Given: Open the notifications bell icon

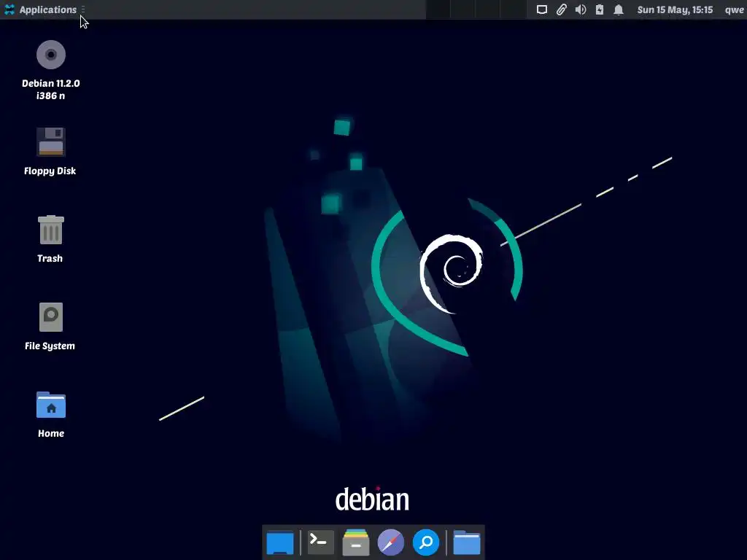Looking at the screenshot, I should (x=619, y=9).
